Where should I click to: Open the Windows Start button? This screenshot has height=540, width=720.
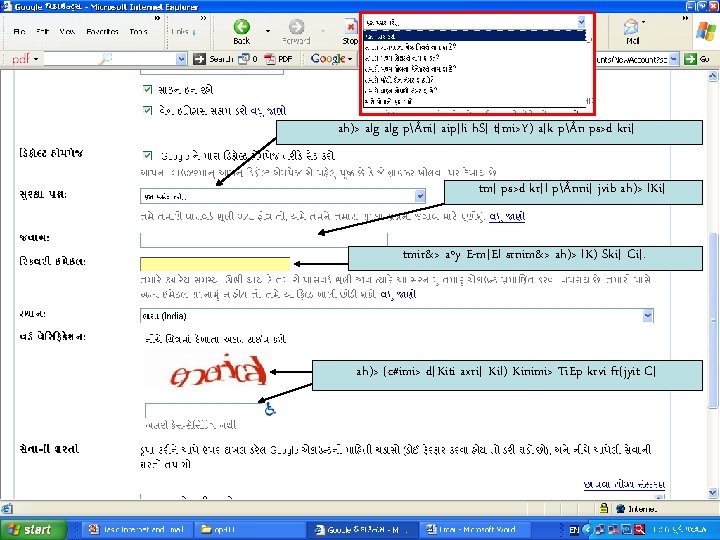click(33, 529)
